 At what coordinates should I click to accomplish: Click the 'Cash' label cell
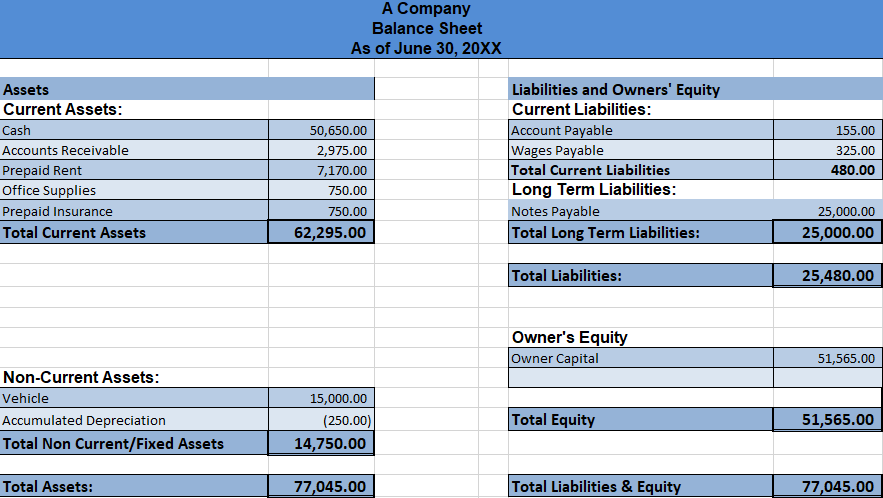coord(134,130)
